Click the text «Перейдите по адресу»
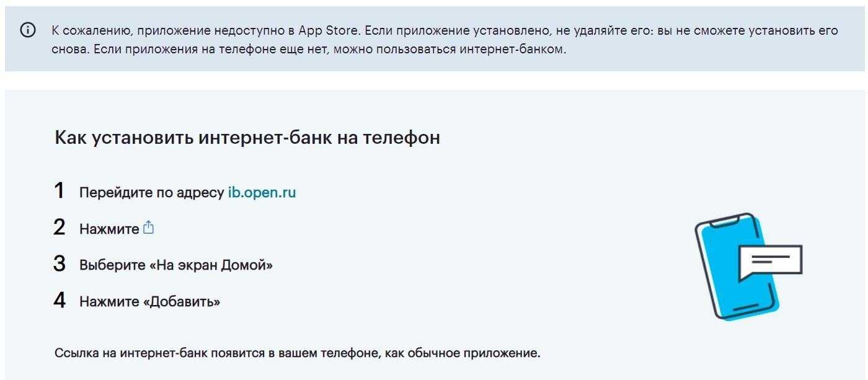This screenshot has width=868, height=380. [151, 193]
